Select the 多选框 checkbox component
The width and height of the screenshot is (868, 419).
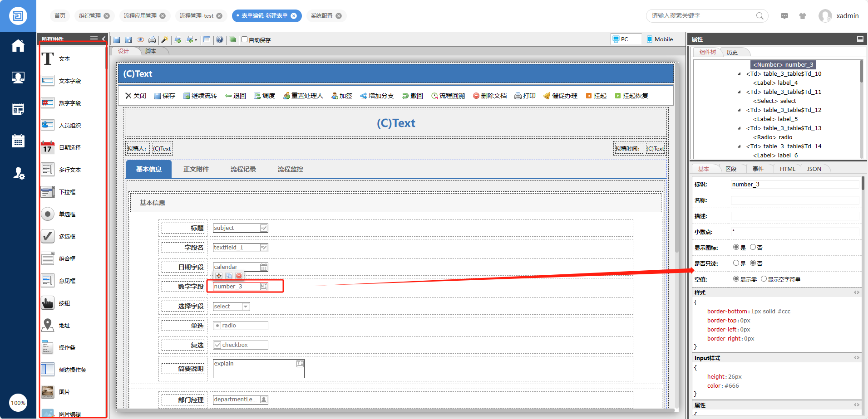pyautogui.click(x=48, y=236)
